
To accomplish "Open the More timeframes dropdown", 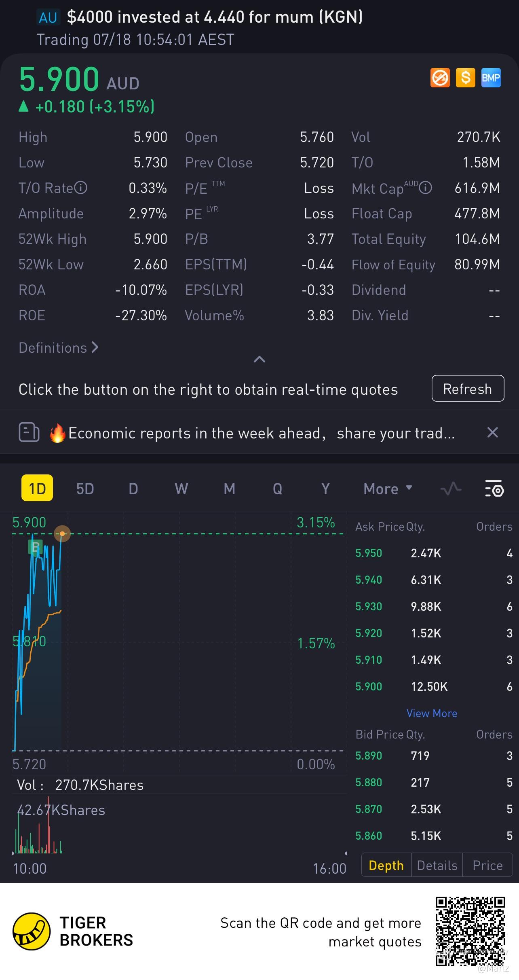I will (387, 489).
